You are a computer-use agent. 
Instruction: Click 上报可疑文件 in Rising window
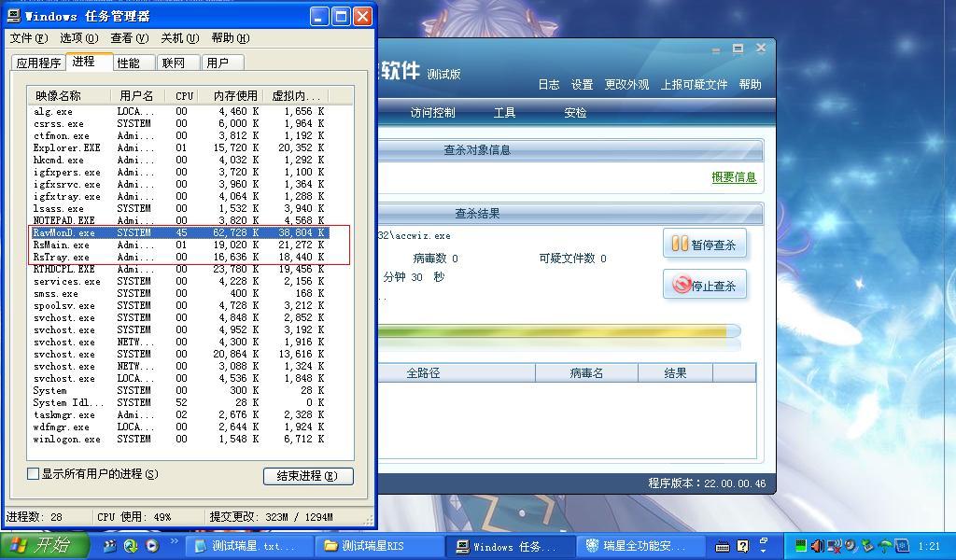[694, 85]
